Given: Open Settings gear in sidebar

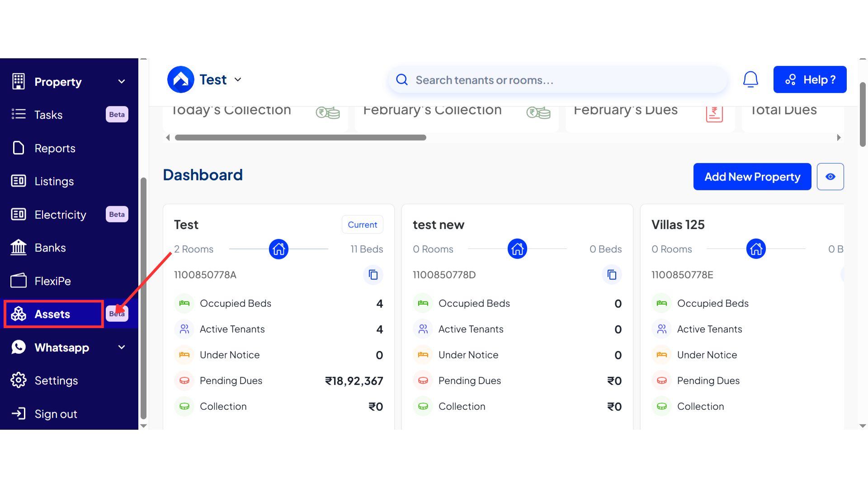Looking at the screenshot, I should [x=56, y=380].
